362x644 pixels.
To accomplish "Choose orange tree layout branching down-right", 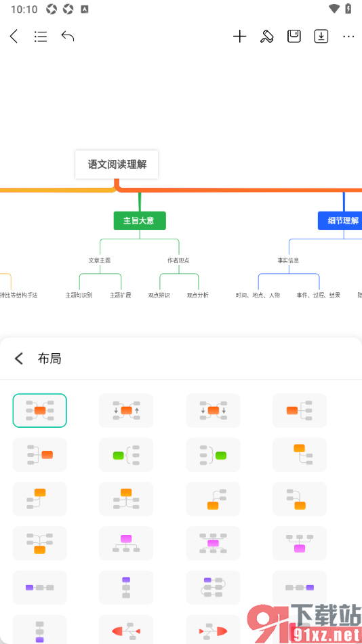I will point(300,455).
